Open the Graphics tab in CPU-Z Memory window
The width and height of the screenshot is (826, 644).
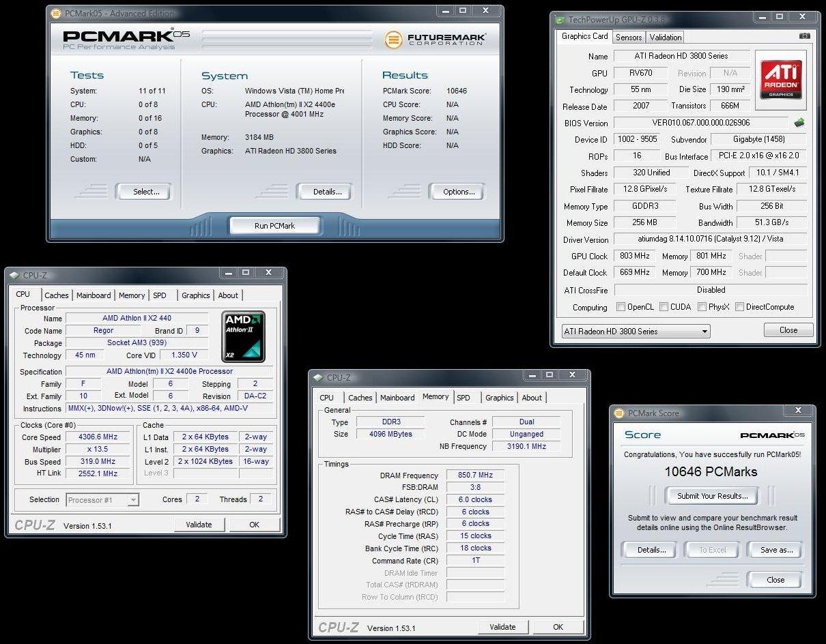pyautogui.click(x=500, y=398)
